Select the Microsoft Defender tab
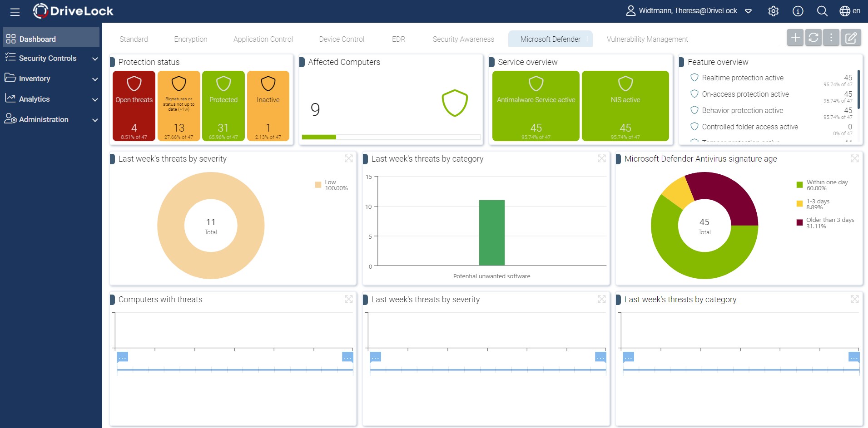The height and width of the screenshot is (428, 868). click(550, 39)
